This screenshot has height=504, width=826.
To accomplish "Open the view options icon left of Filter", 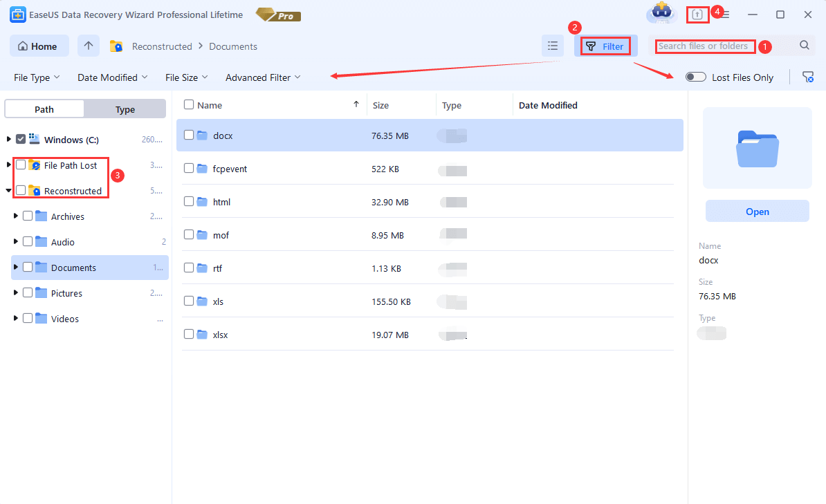I will (x=552, y=45).
